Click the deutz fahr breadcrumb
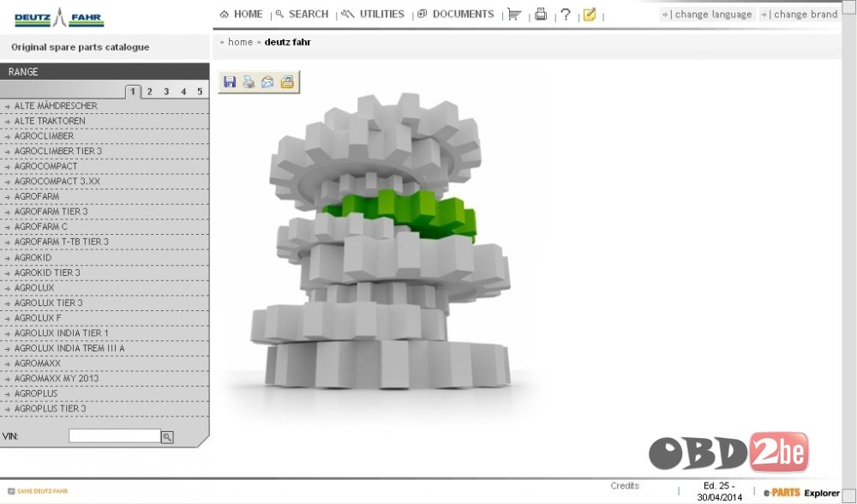The height and width of the screenshot is (504, 857). coord(287,42)
